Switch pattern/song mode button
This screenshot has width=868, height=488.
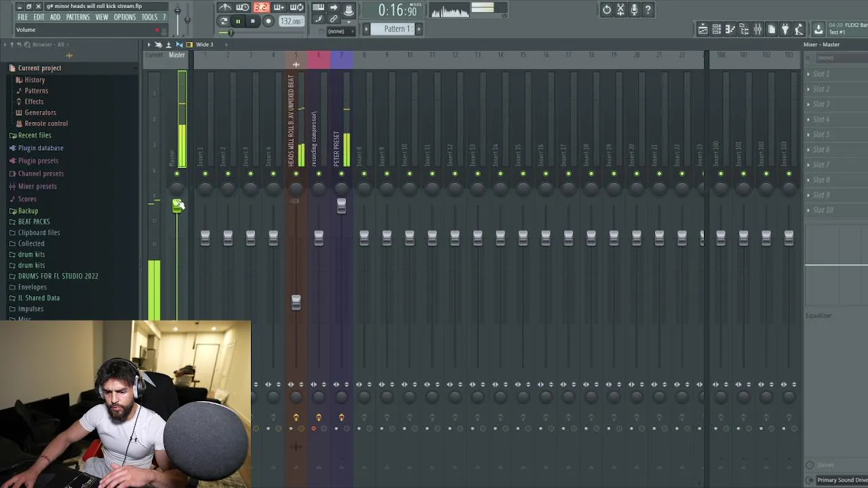tap(224, 21)
